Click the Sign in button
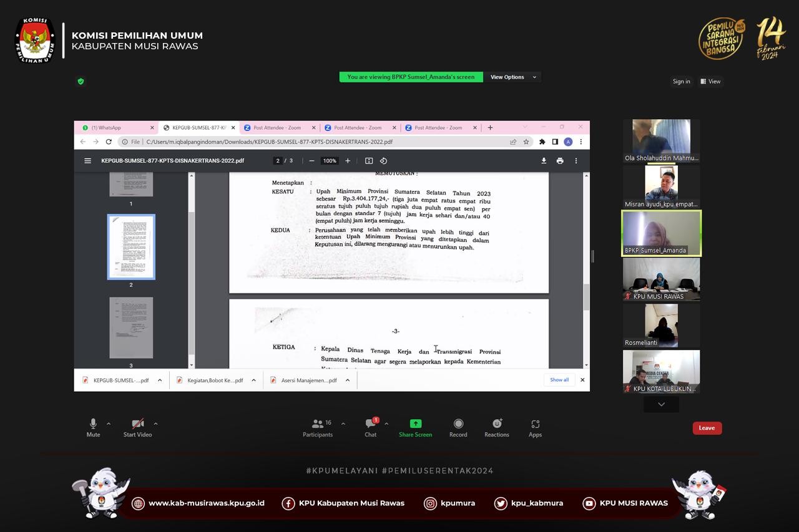Image resolution: width=799 pixels, height=532 pixels. pyautogui.click(x=681, y=82)
